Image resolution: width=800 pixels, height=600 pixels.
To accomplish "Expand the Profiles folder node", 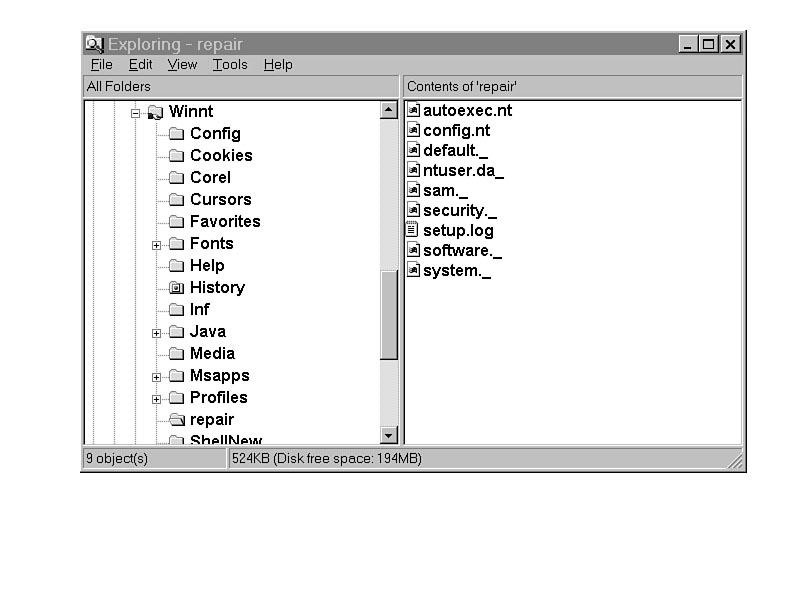I will point(157,399).
